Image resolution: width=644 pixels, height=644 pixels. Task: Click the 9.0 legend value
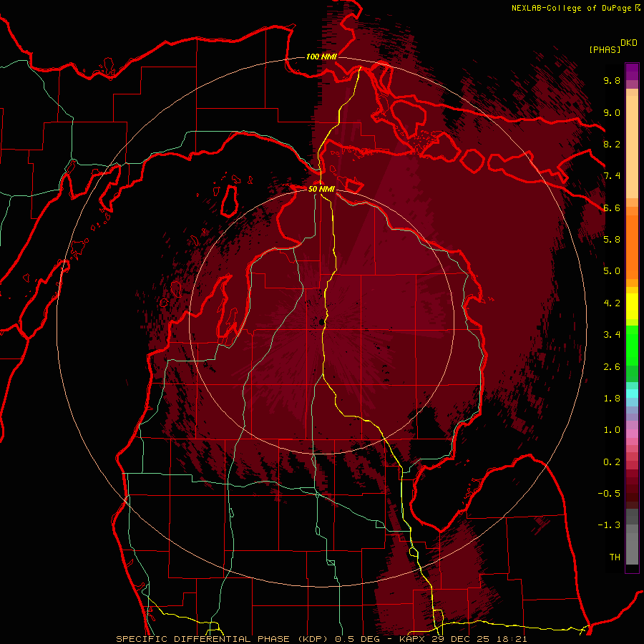(x=612, y=112)
